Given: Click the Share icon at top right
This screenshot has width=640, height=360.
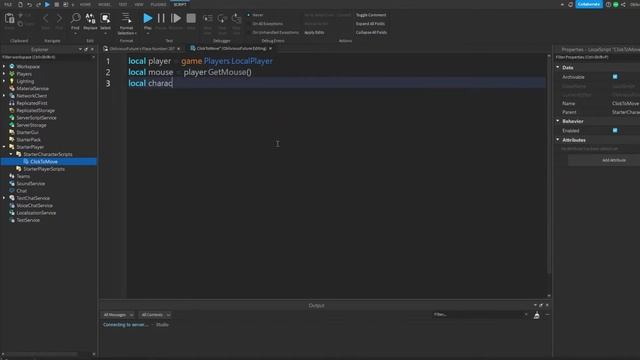Looking at the screenshot, I should (623, 4).
